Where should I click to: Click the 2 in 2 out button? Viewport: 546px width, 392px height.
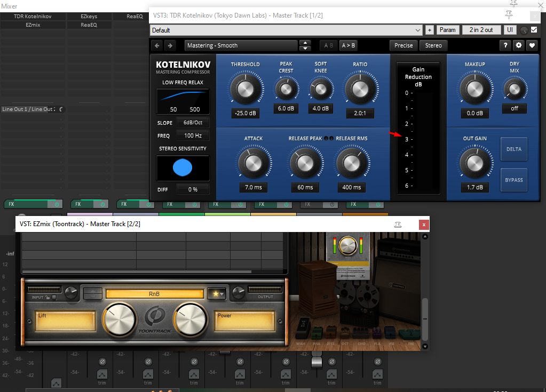[x=481, y=30]
